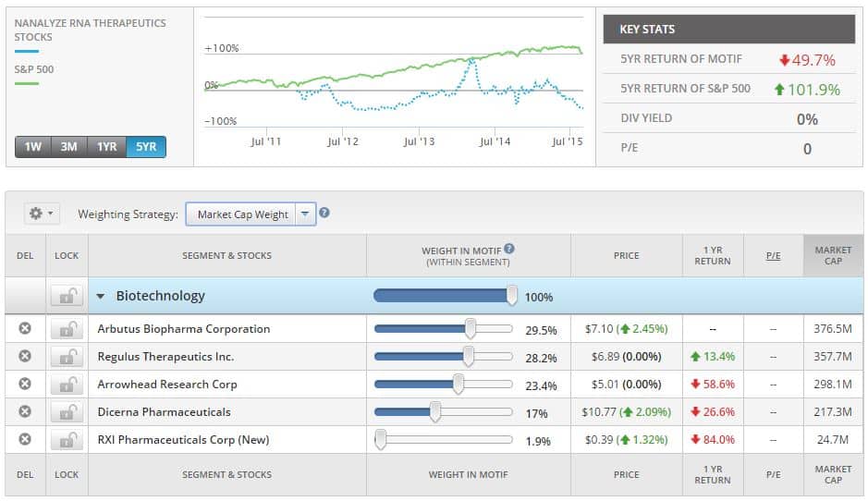This screenshot has width=868, height=501.
Task: Click the Weight in Motif help icon
Action: pos(509,249)
